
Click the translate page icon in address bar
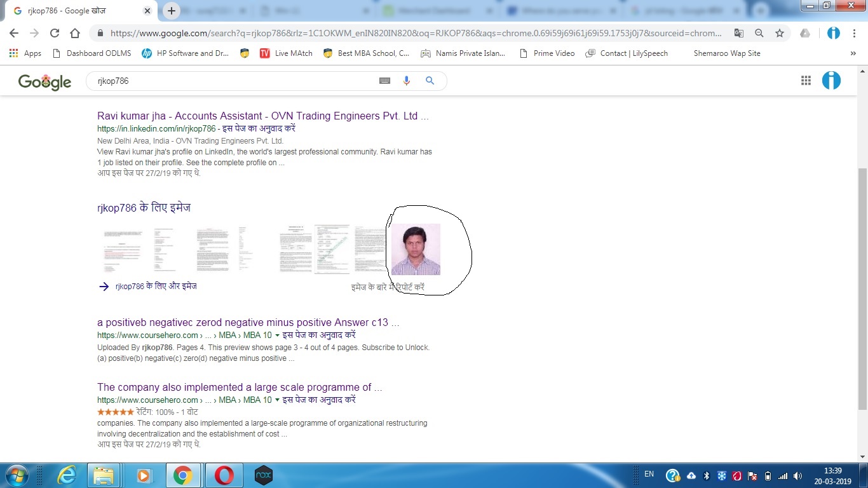(738, 33)
